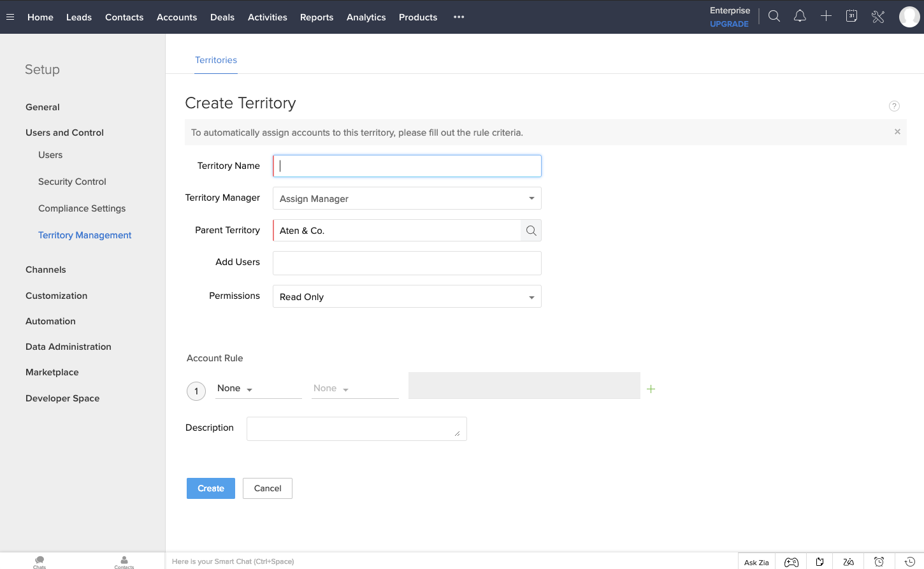924x569 pixels.
Task: Dismiss the rule criteria info banner
Action: point(897,132)
